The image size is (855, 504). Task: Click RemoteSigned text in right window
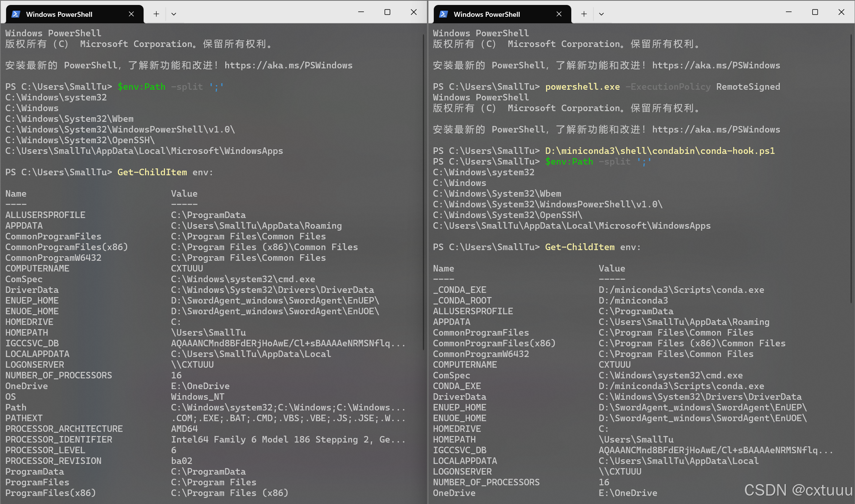click(x=748, y=87)
